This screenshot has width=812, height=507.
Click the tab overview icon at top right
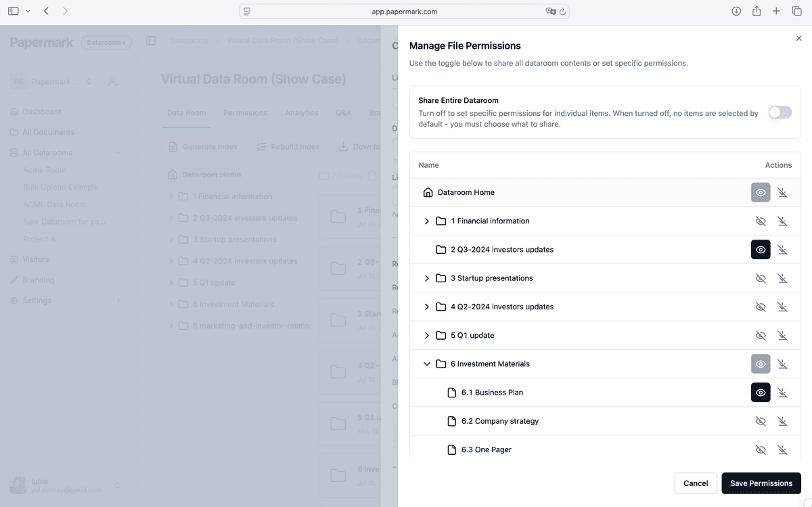pyautogui.click(x=796, y=11)
